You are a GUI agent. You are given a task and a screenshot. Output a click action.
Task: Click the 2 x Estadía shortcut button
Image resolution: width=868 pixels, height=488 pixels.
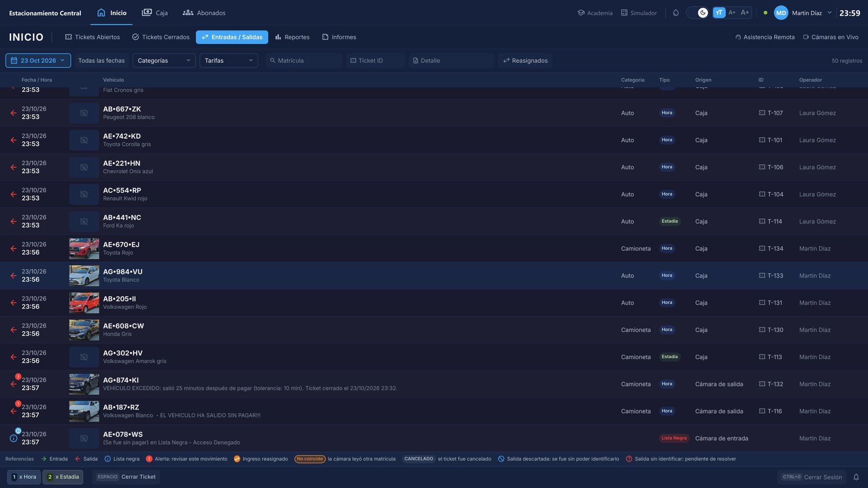pos(63,477)
